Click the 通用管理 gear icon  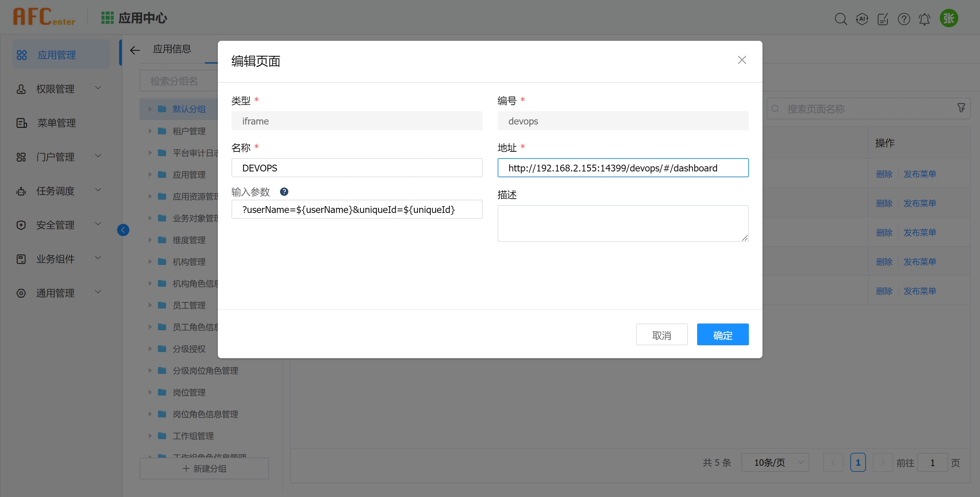21,293
